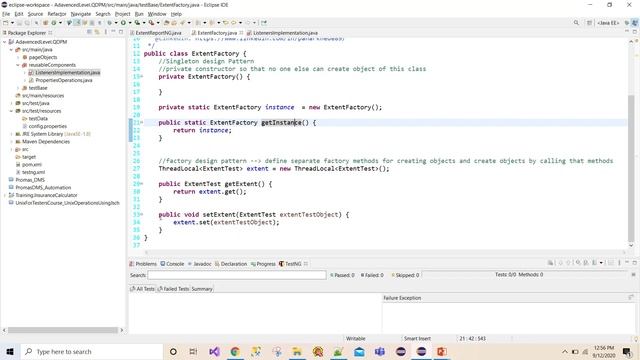Image resolution: width=640 pixels, height=360 pixels.
Task: Expand the Maven Dependencies node
Action: [11, 142]
